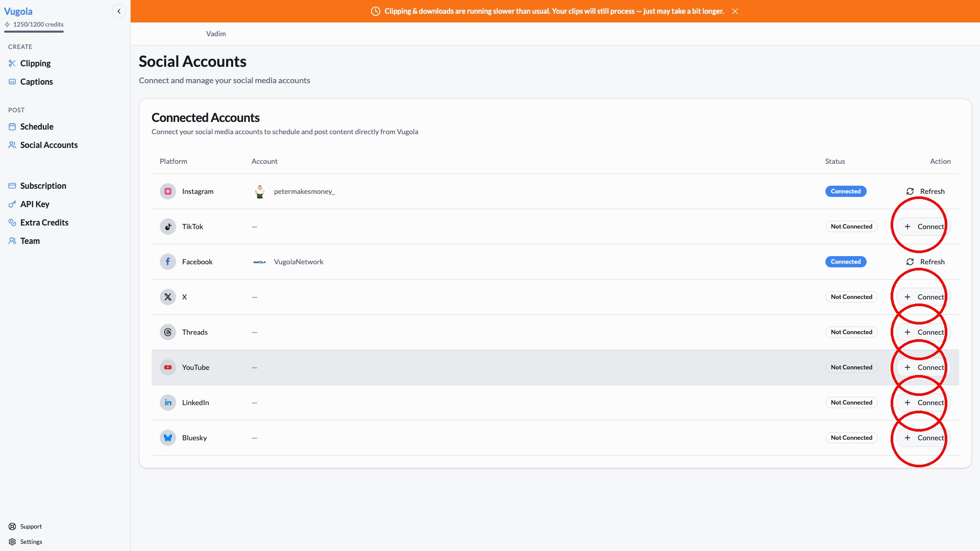The height and width of the screenshot is (551, 980).
Task: Connect the YouTube account
Action: pyautogui.click(x=924, y=367)
